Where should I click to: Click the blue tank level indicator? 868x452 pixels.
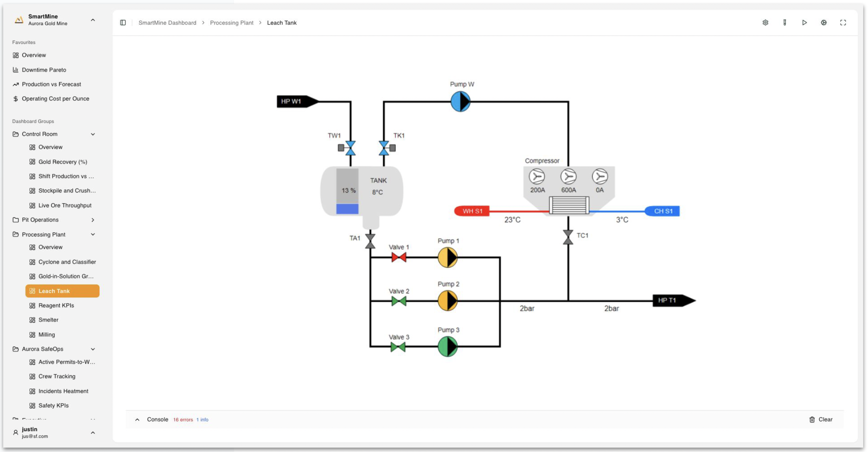[x=347, y=209]
